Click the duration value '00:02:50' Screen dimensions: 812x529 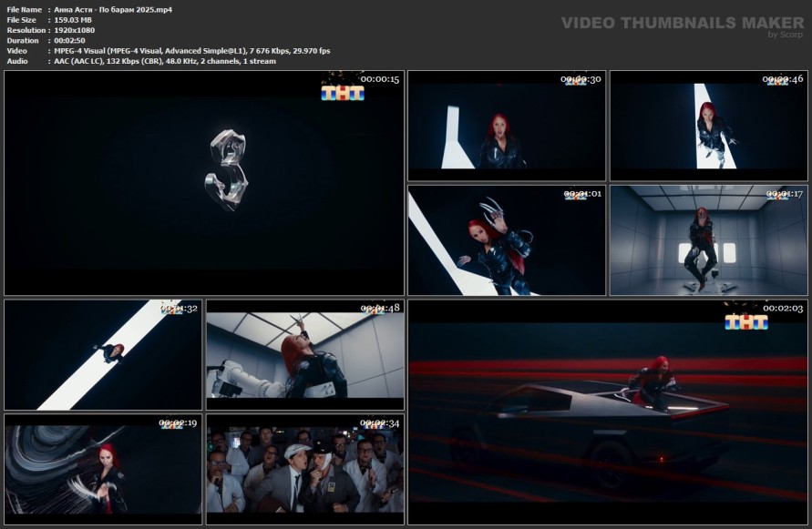click(x=69, y=40)
